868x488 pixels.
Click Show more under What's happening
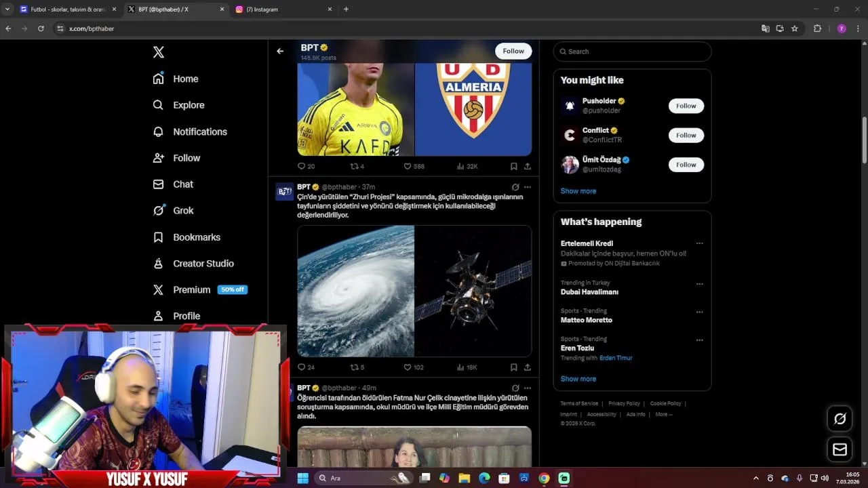pyautogui.click(x=578, y=379)
